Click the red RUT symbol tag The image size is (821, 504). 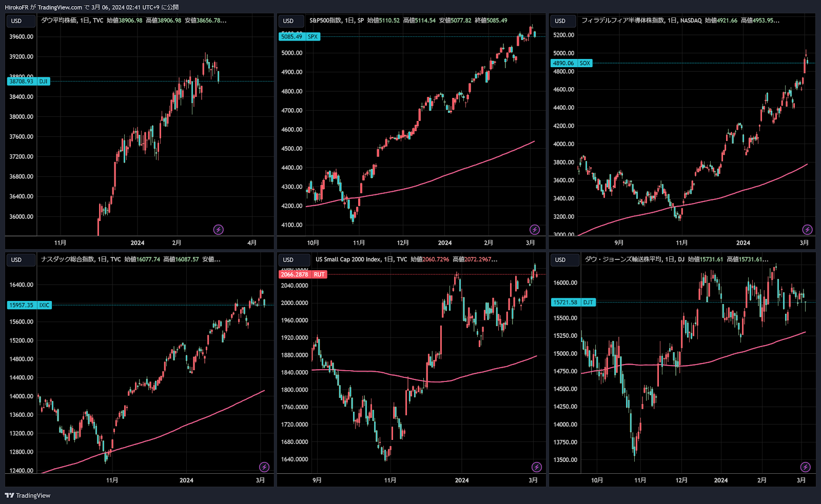click(x=319, y=275)
